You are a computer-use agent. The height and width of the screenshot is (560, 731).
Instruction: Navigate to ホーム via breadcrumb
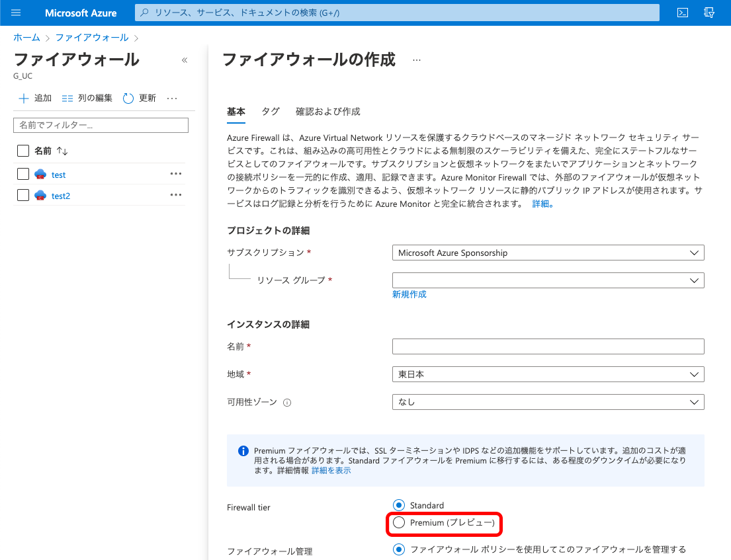pos(26,38)
